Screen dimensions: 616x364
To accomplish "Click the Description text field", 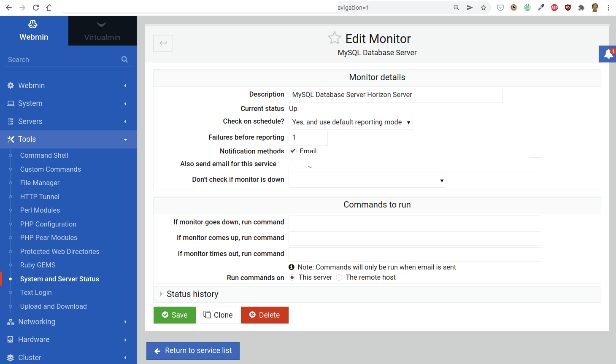I will pos(395,95).
